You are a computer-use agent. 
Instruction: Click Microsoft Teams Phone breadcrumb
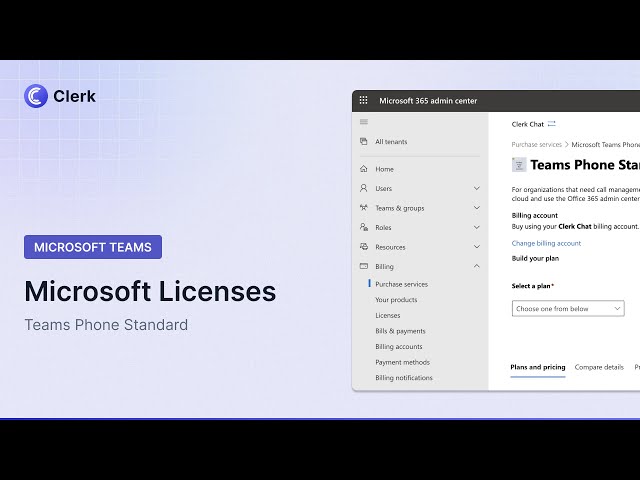click(x=605, y=144)
